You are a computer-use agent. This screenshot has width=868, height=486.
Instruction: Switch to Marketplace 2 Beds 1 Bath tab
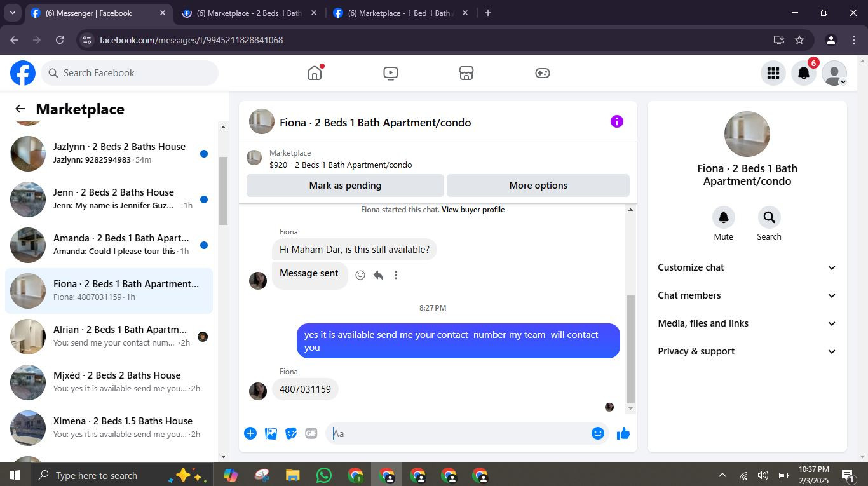(249, 13)
